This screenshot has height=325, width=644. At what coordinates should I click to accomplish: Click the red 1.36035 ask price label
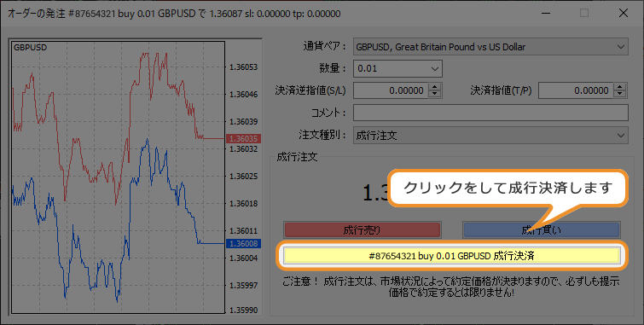[243, 138]
